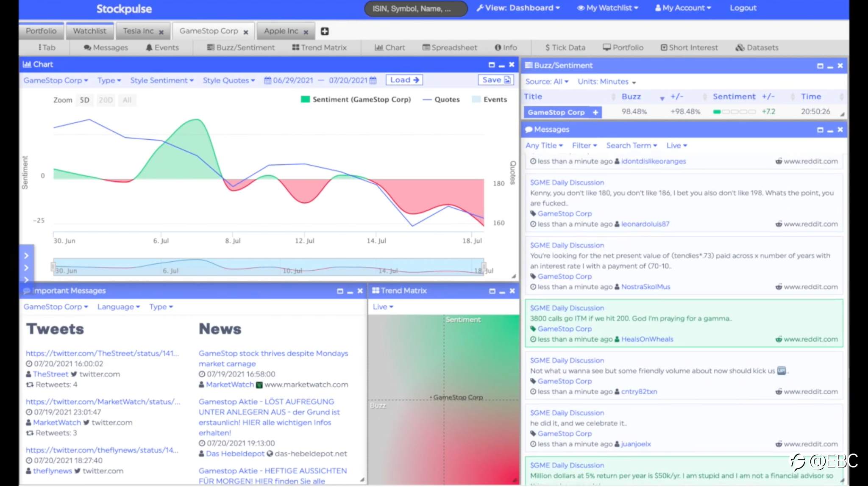This screenshot has width=868, height=487.
Task: Expand My Watchlist dropdown
Action: tap(607, 8)
